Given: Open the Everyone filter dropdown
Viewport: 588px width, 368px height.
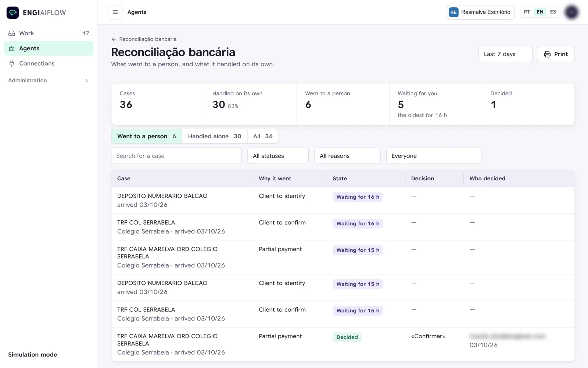Looking at the screenshot, I should pos(434,156).
